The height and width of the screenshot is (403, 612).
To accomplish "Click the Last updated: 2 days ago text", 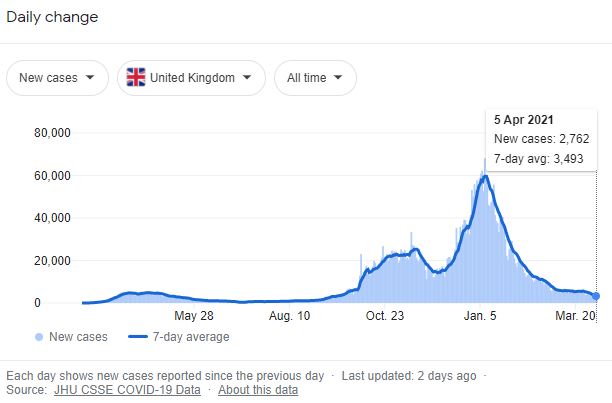I will [x=409, y=375].
